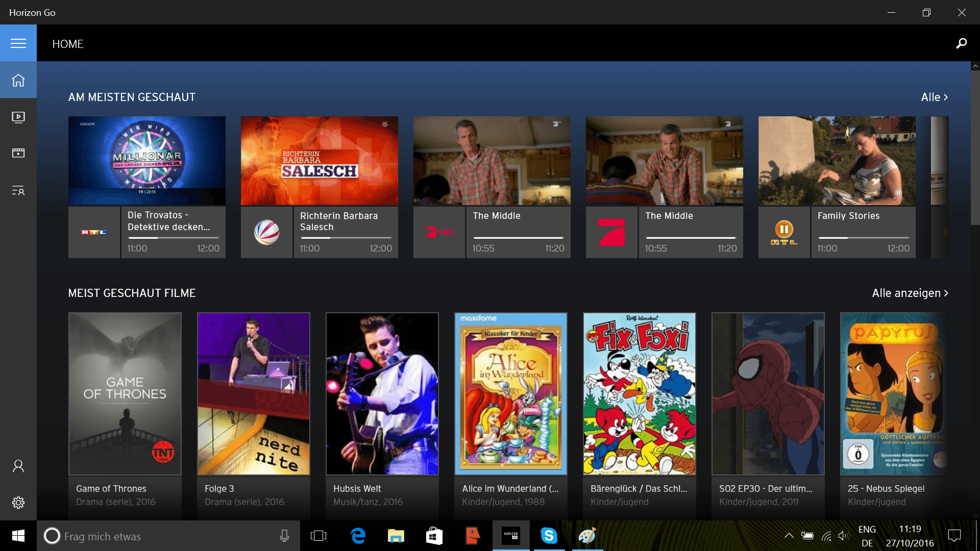Open the user profile sidebar icon
This screenshot has height=551, width=980.
tap(18, 466)
